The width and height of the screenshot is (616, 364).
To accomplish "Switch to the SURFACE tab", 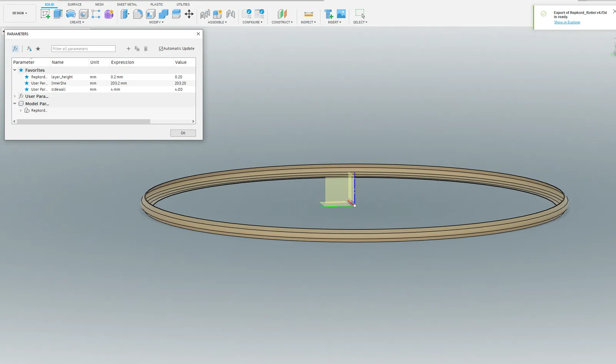I will click(74, 5).
